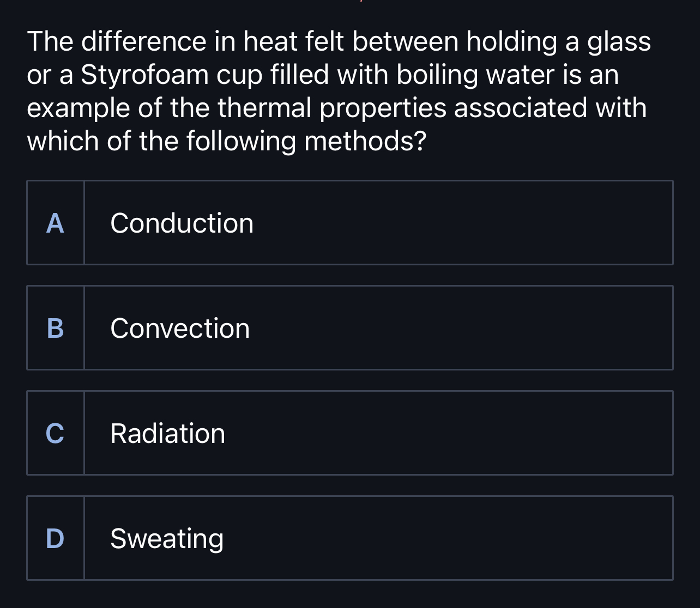Screen dimensions: 700x608
Task: Click the Sweating option text
Action: point(167,538)
